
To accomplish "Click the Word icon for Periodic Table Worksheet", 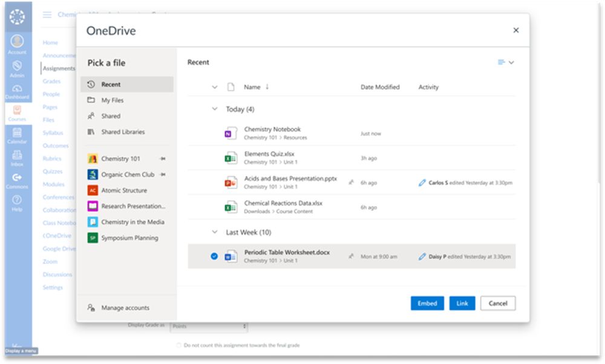I will (x=231, y=256).
